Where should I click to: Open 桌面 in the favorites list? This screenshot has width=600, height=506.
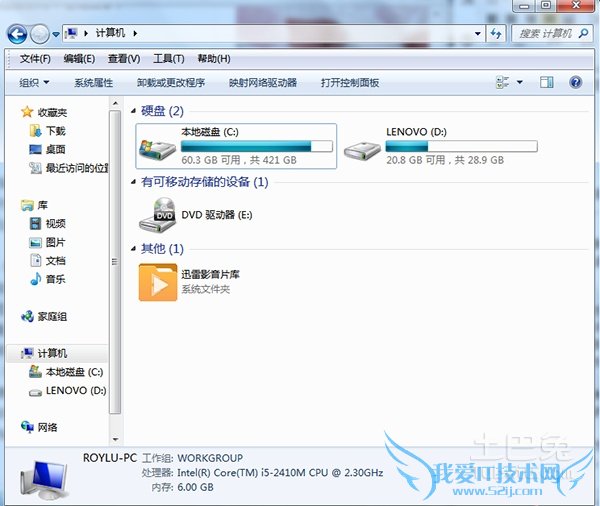point(47,149)
